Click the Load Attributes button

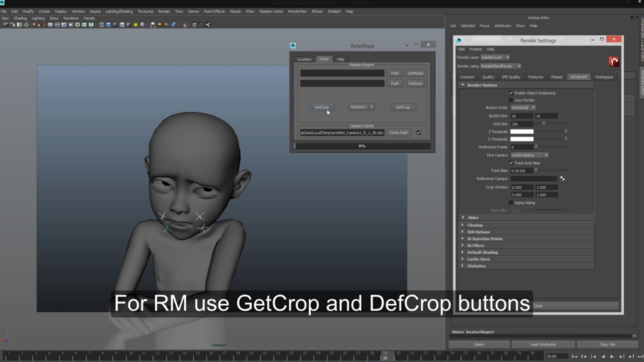543,345
